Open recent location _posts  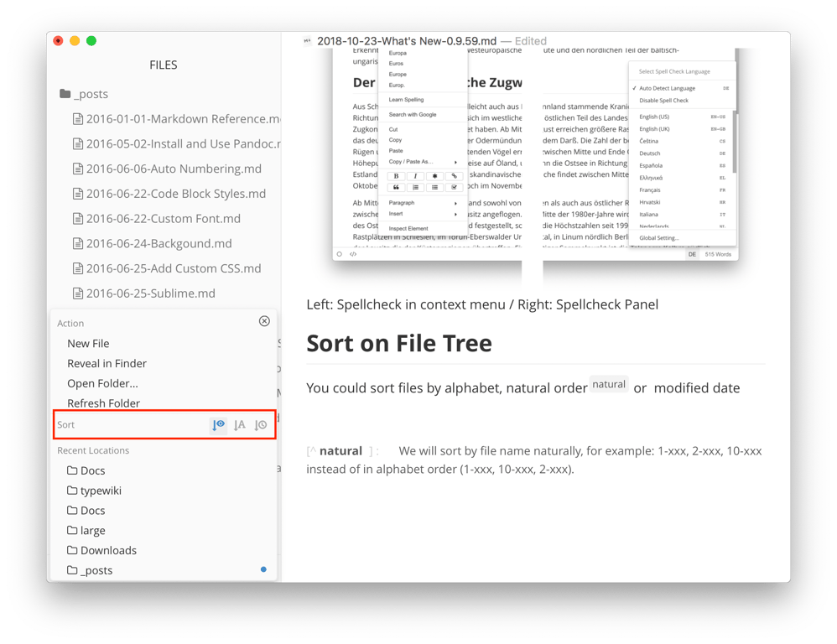click(96, 570)
